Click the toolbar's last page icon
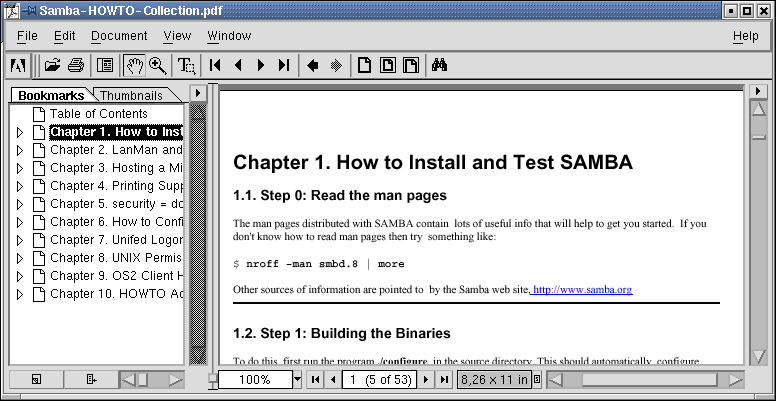776x401 pixels. pyautogui.click(x=284, y=66)
